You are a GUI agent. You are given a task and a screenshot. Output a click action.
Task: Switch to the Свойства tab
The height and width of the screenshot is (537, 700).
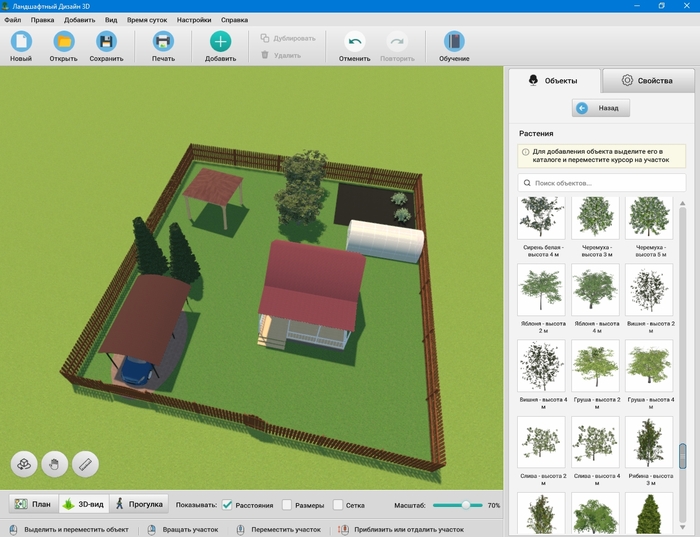tap(648, 81)
